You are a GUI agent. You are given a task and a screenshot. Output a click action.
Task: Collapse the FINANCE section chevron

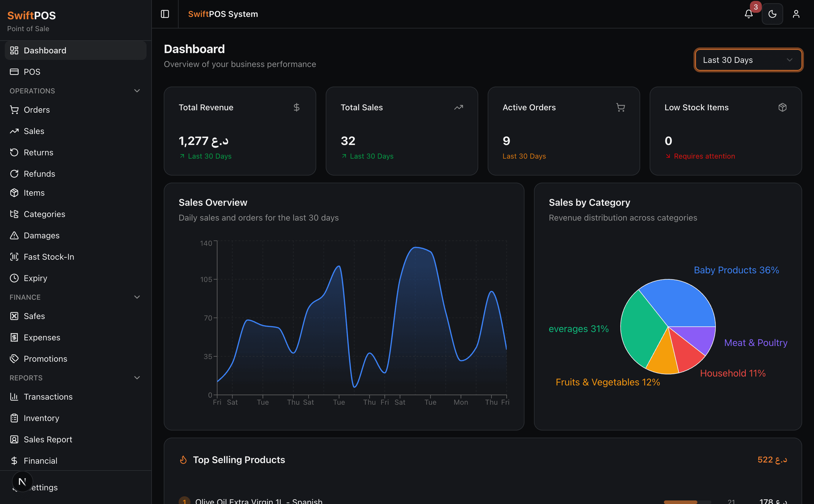tap(137, 297)
